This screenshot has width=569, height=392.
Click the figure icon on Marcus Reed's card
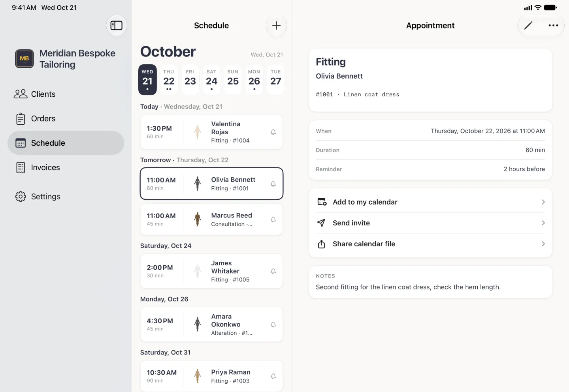coord(198,219)
